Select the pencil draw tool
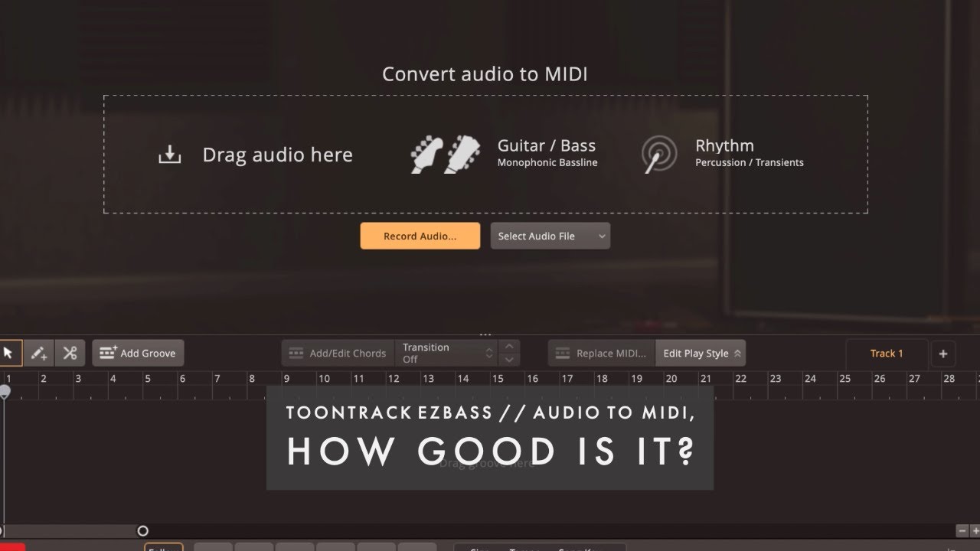The image size is (980, 551). pos(39,353)
